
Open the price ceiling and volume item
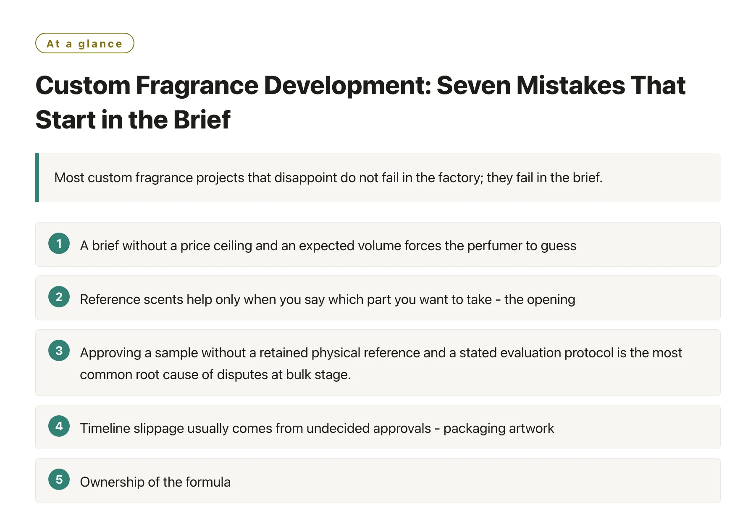coord(378,244)
